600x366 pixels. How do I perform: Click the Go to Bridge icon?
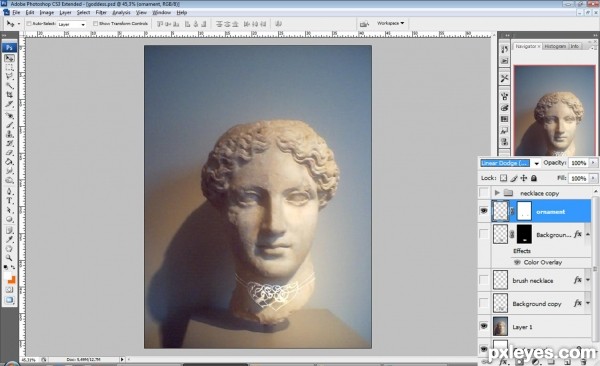[x=364, y=24]
